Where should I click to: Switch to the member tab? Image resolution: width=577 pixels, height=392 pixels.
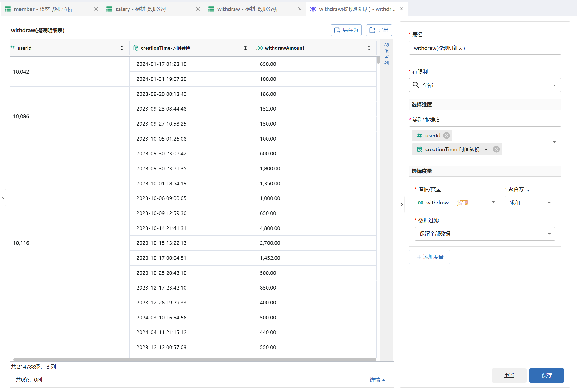click(44, 9)
